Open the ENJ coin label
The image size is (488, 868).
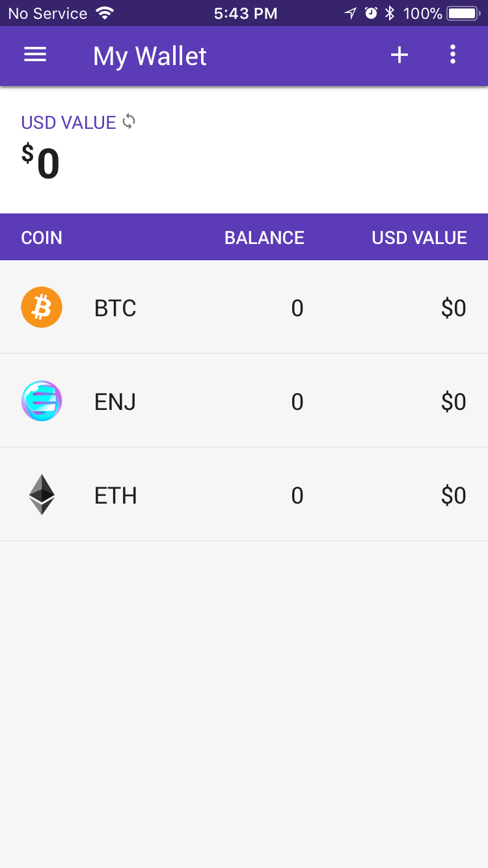click(115, 401)
